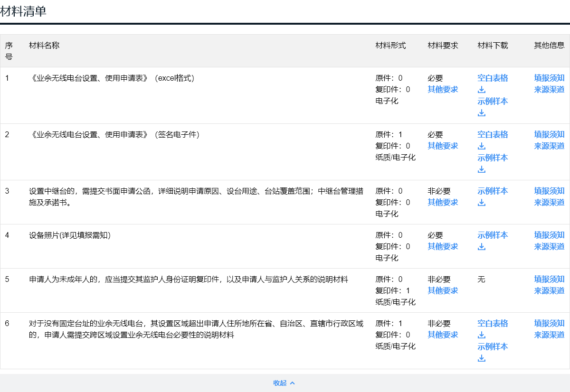Open 其他要求 for the excel application form
Screen dimensions: 570x392
tap(442, 89)
